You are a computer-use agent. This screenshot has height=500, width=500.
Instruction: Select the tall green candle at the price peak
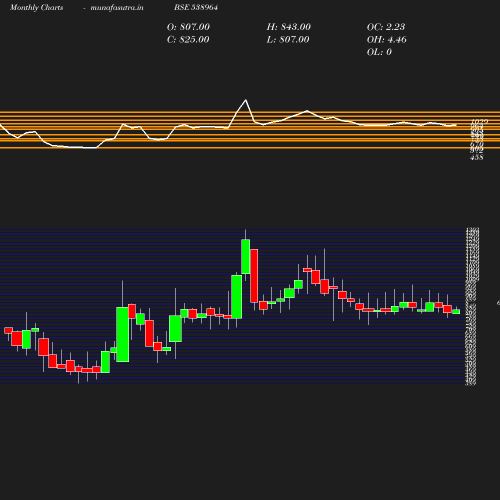[x=246, y=256]
